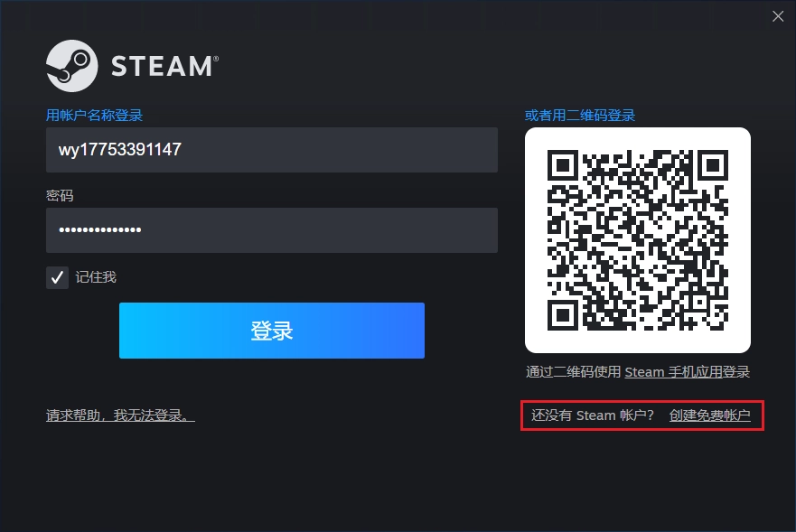Image resolution: width=796 pixels, height=532 pixels.
Task: Click the 记住我 label text
Action: (96, 277)
